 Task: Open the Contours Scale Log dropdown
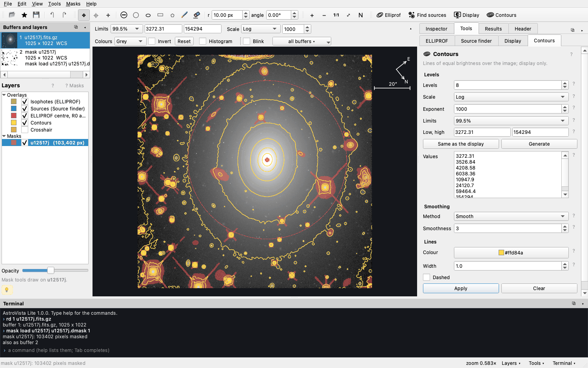[511, 97]
